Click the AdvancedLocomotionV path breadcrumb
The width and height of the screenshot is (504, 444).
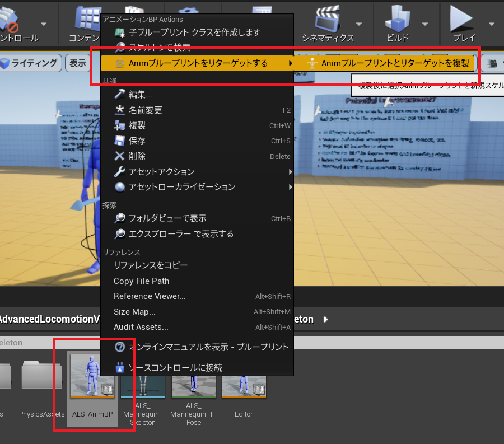point(50,319)
